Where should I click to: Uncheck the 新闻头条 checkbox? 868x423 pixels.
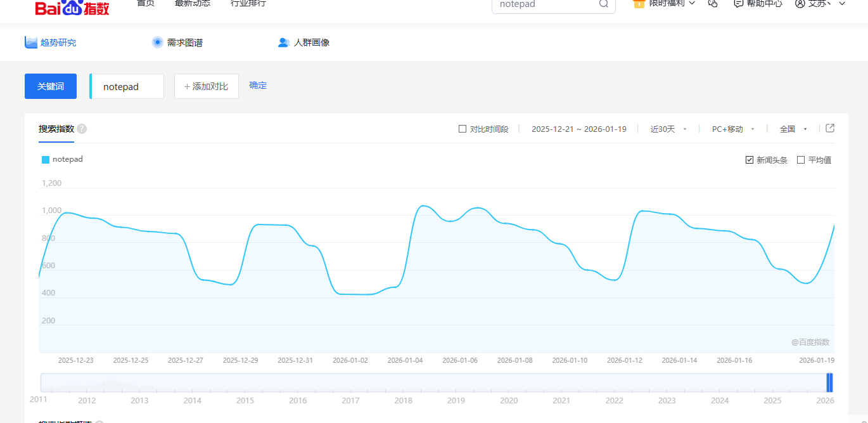[750, 160]
